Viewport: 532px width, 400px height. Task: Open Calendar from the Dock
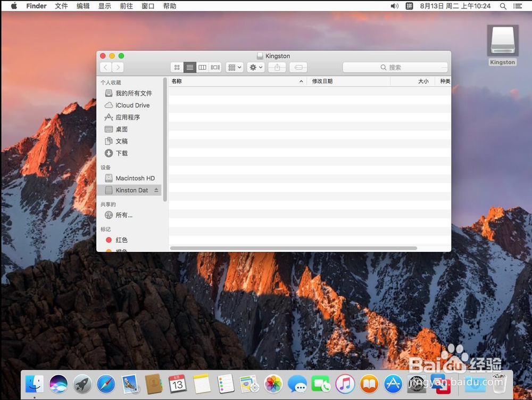pyautogui.click(x=178, y=384)
